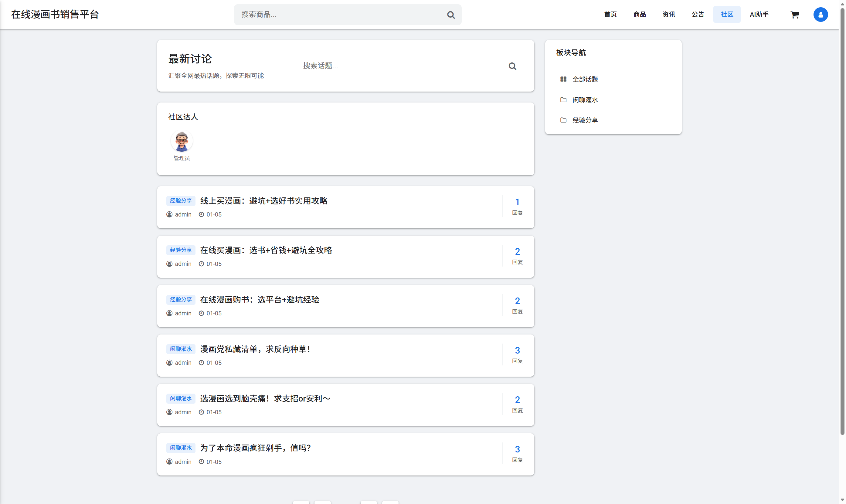This screenshot has width=846, height=504.
Task: Open the AI助手 page
Action: 759,14
